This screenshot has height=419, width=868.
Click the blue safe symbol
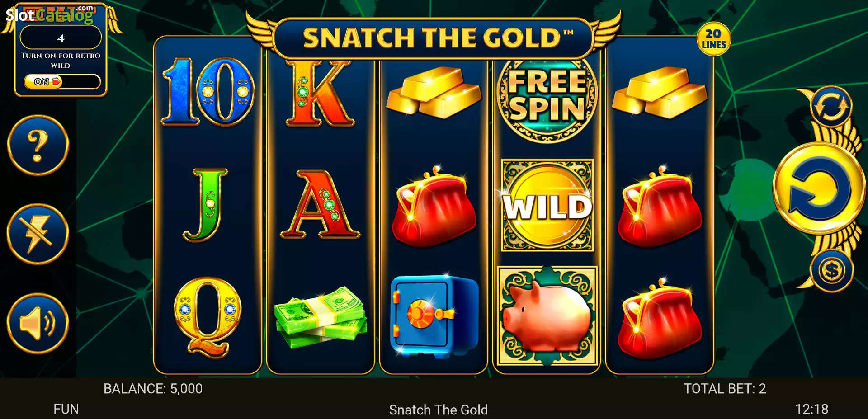tap(434, 316)
